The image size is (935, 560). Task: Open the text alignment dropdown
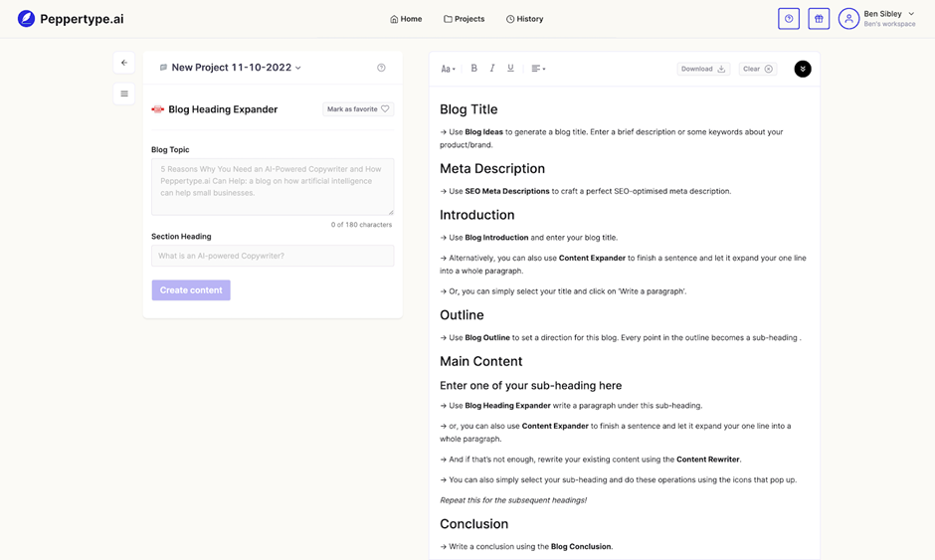click(538, 69)
